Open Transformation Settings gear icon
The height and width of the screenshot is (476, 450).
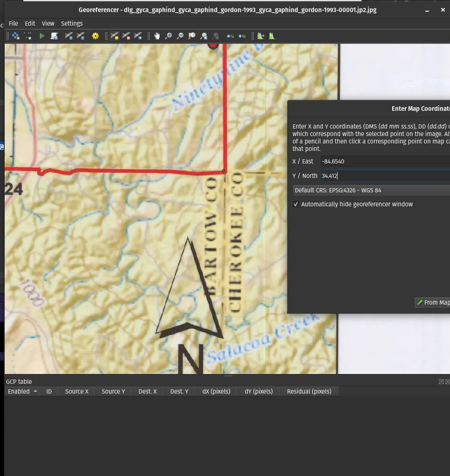[x=95, y=36]
